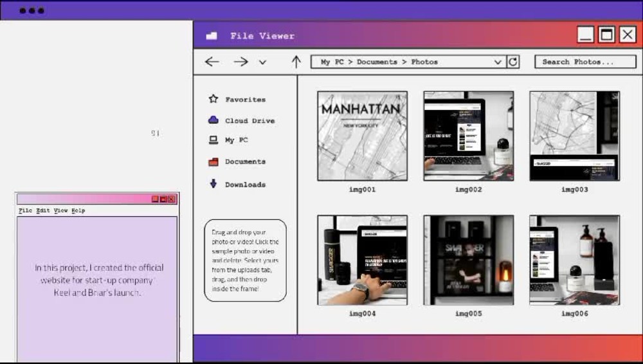Refresh the Photos folder
Image resolution: width=643 pixels, height=364 pixels.
(513, 62)
